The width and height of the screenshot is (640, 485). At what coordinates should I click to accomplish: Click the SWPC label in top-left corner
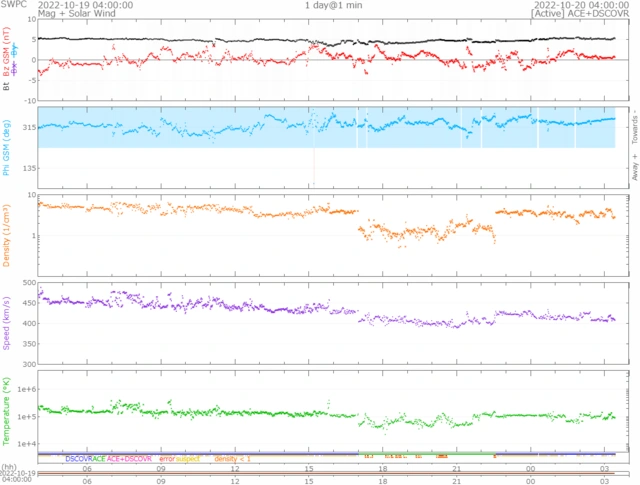16,5
